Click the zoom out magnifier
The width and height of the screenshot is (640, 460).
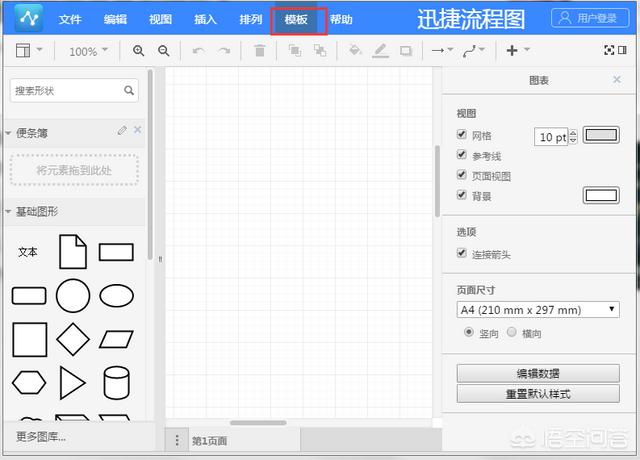[x=164, y=51]
